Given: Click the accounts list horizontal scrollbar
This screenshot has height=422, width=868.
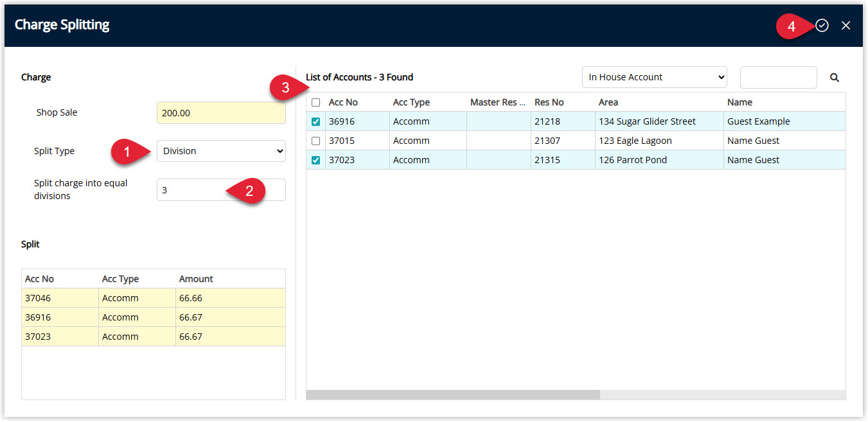Looking at the screenshot, I should (x=453, y=394).
